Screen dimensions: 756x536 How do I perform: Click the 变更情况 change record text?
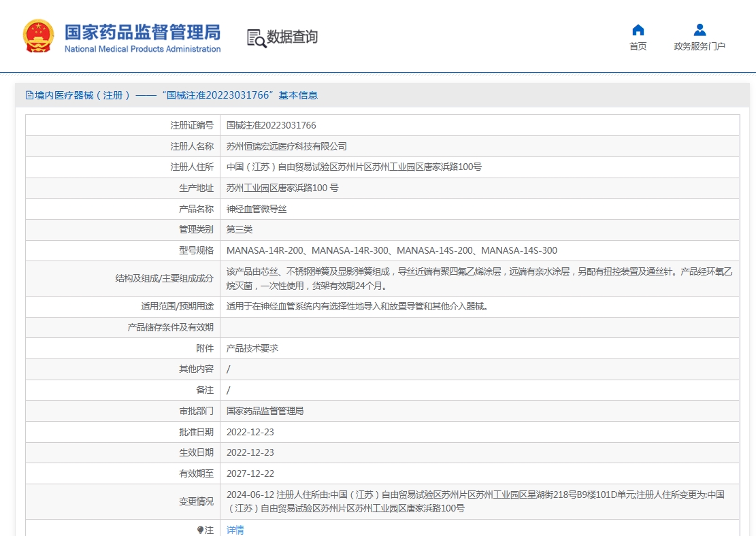click(x=476, y=501)
